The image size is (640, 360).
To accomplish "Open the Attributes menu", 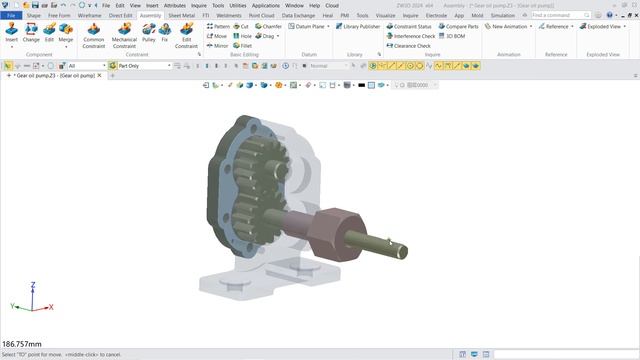I will tap(175, 5).
